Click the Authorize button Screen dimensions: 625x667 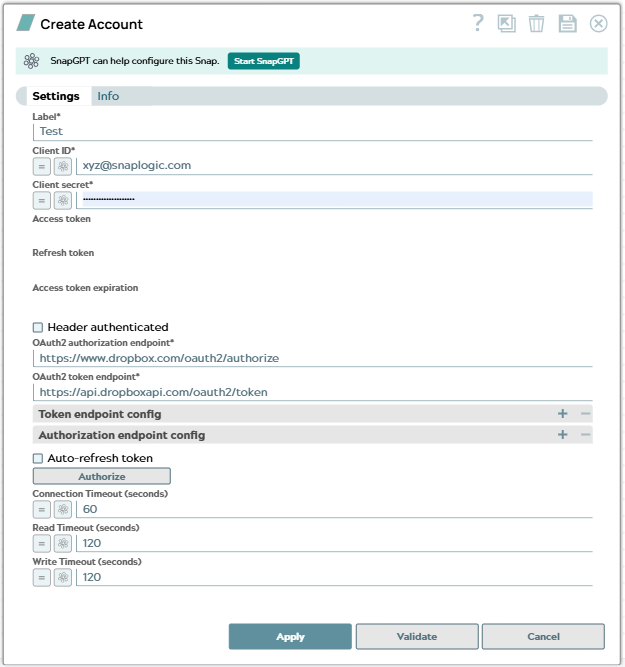[x=102, y=476]
